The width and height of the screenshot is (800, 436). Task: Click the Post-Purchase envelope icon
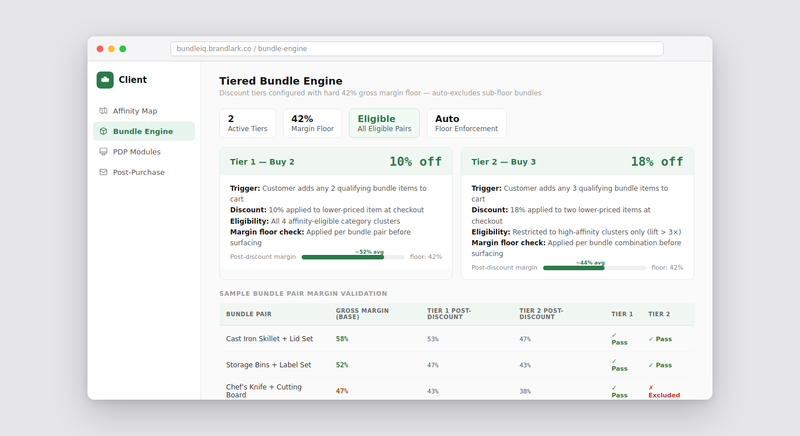point(103,172)
